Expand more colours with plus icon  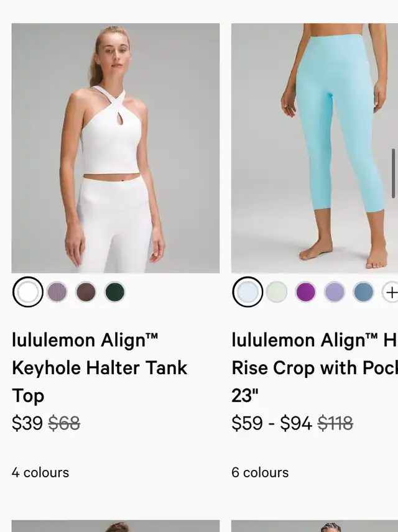tap(391, 292)
